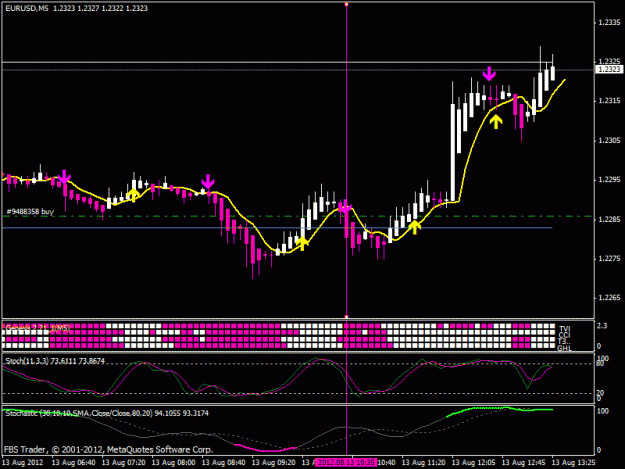Click the 1.2305 price scale value
The height and width of the screenshot is (469, 625).
pos(609,140)
